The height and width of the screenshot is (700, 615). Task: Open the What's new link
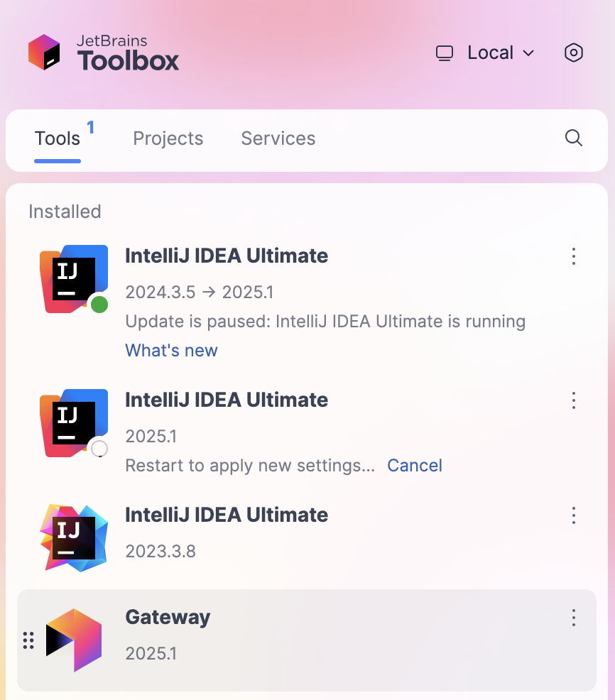[x=171, y=350]
